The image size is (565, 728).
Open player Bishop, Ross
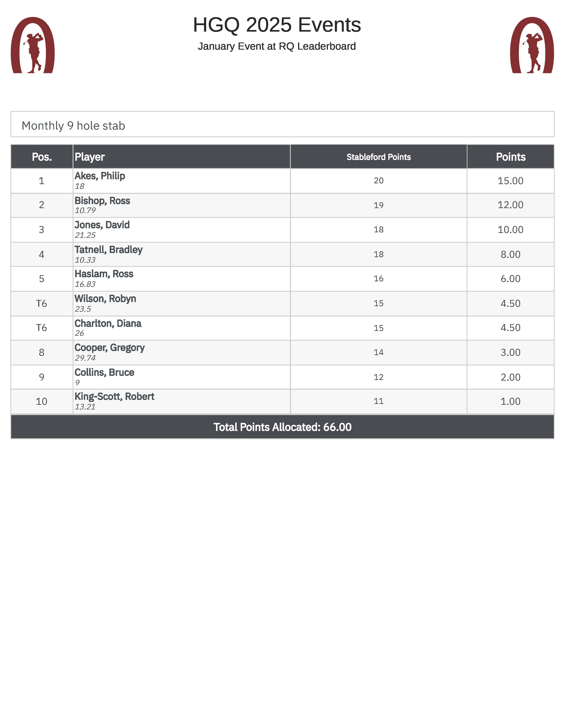(102, 201)
